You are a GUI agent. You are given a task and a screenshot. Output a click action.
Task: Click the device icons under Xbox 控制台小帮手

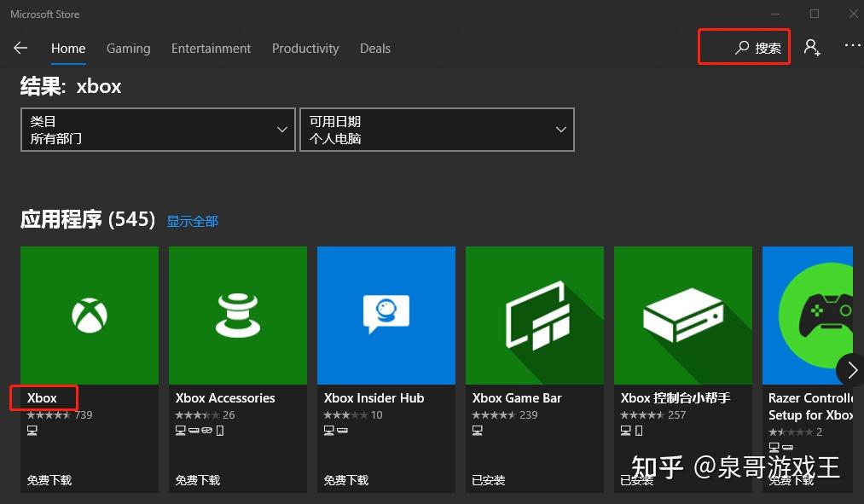click(631, 430)
